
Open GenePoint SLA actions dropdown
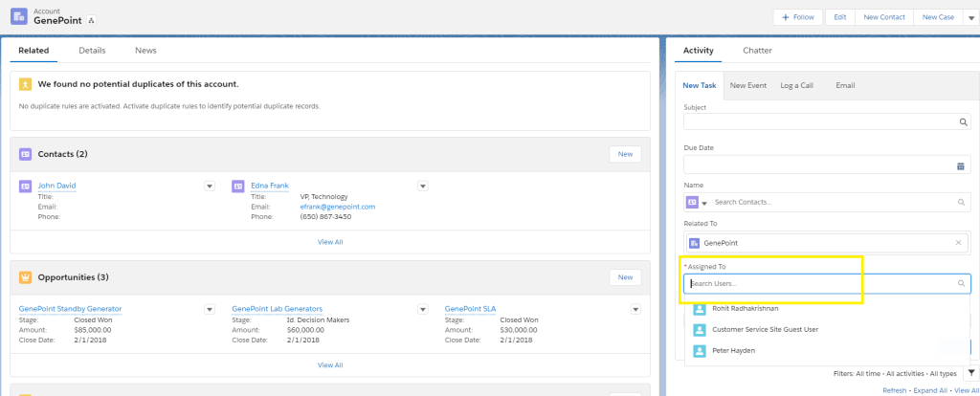(x=635, y=309)
